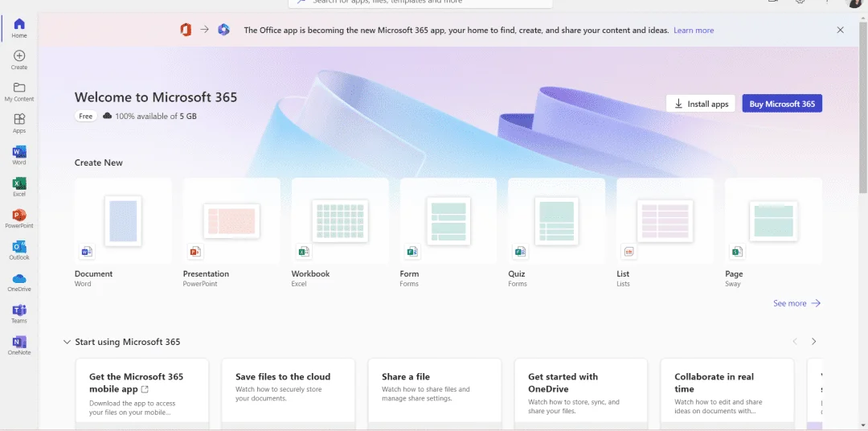Click the Excel badge on Workbook card

[303, 252]
